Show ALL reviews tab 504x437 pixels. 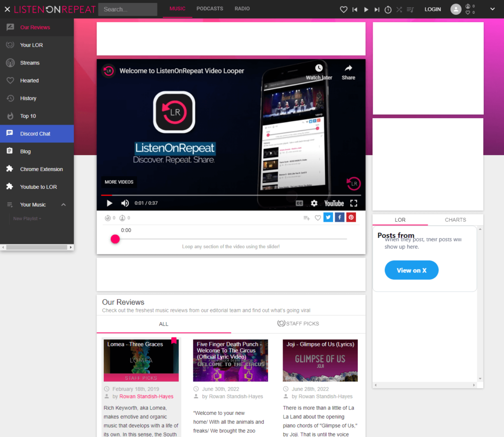click(x=163, y=324)
